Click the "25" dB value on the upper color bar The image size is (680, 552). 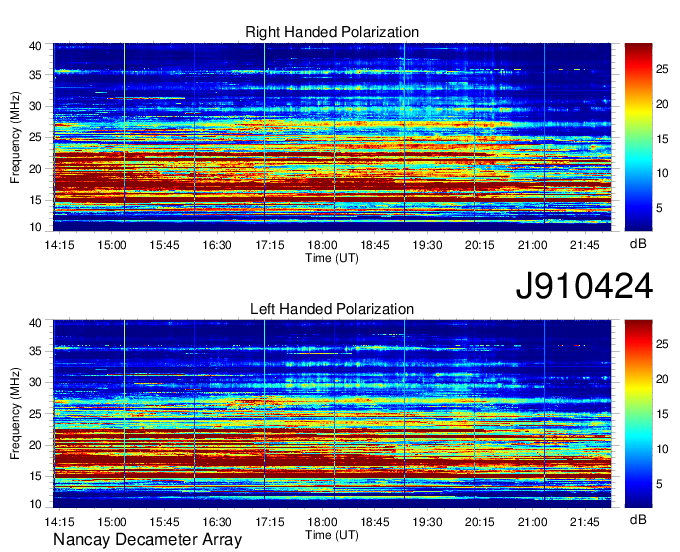[x=662, y=69]
